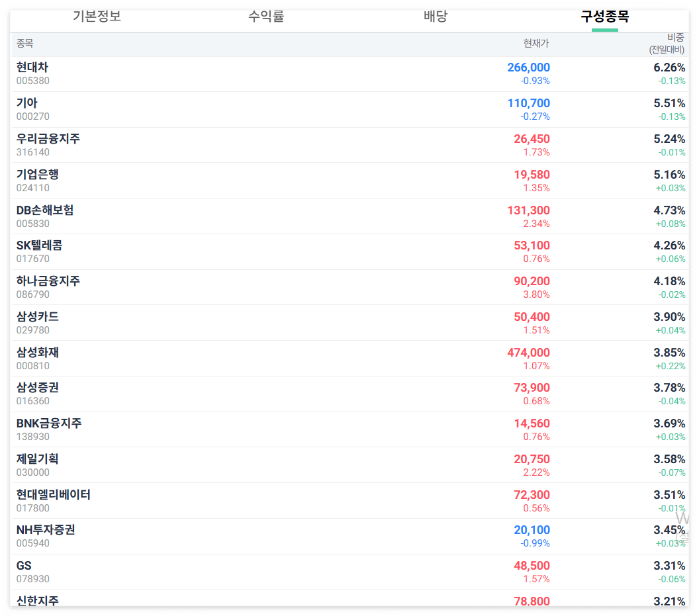
Task: Click the 3.31% weight value
Action: tap(669, 565)
